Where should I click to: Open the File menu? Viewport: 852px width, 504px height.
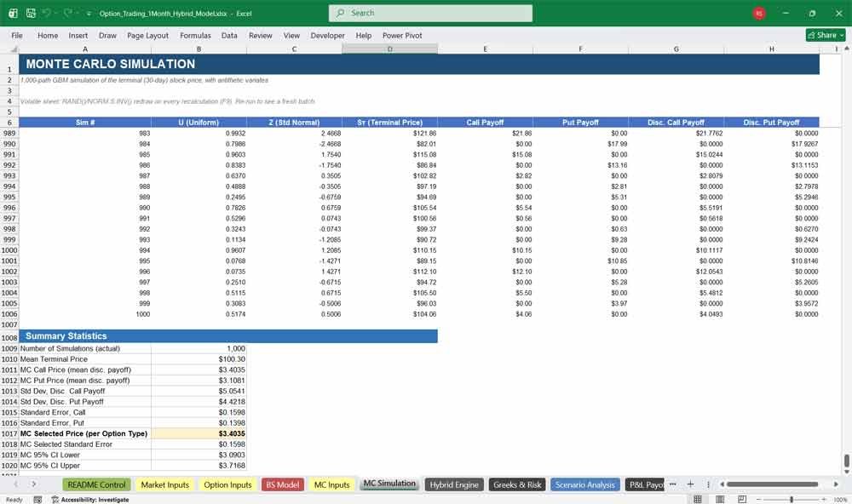coord(17,35)
